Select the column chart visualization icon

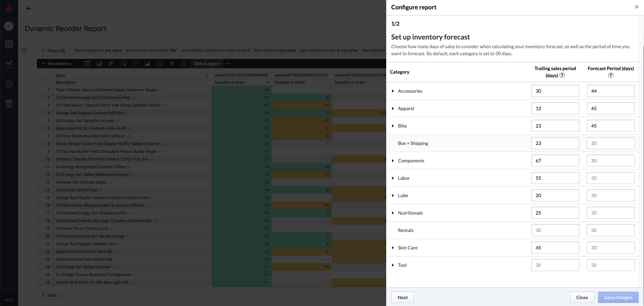(x=99, y=64)
